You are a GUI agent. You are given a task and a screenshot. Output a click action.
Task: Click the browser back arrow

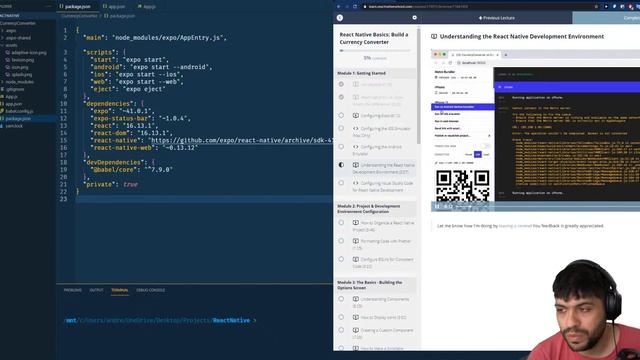[x=338, y=7]
